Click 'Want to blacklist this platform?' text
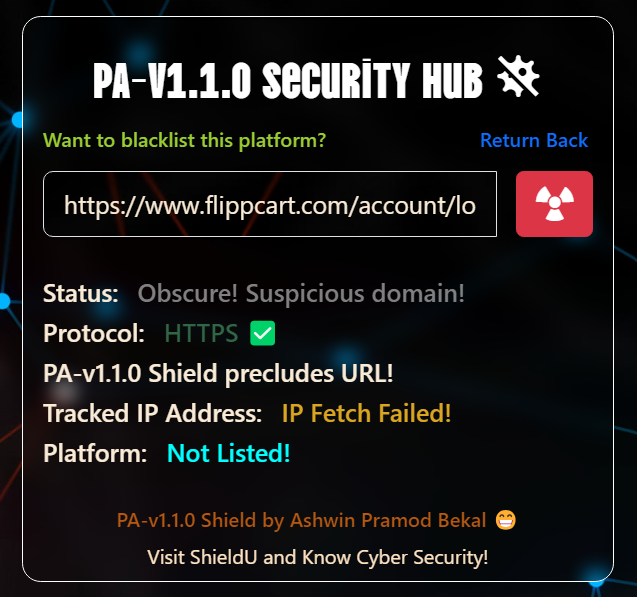 tap(184, 141)
